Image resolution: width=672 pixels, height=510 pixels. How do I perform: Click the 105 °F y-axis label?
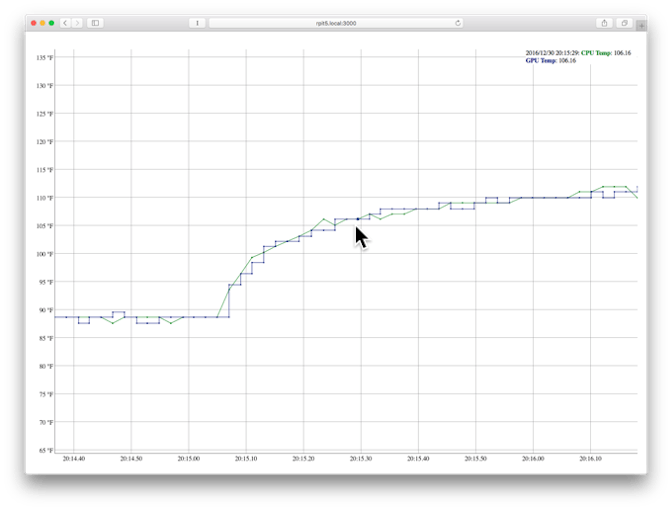point(45,226)
